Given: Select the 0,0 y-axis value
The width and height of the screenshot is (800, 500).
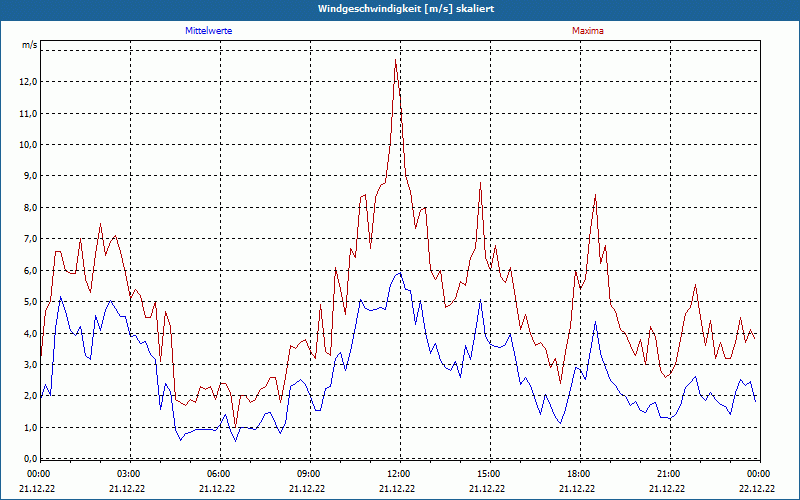Looking at the screenshot, I should [30, 457].
